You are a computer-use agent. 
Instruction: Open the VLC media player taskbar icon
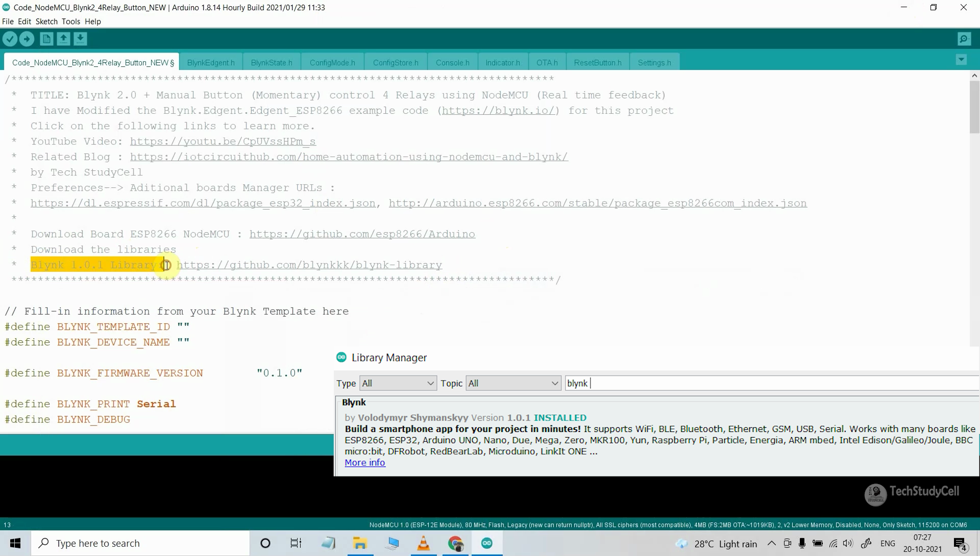[423, 543]
